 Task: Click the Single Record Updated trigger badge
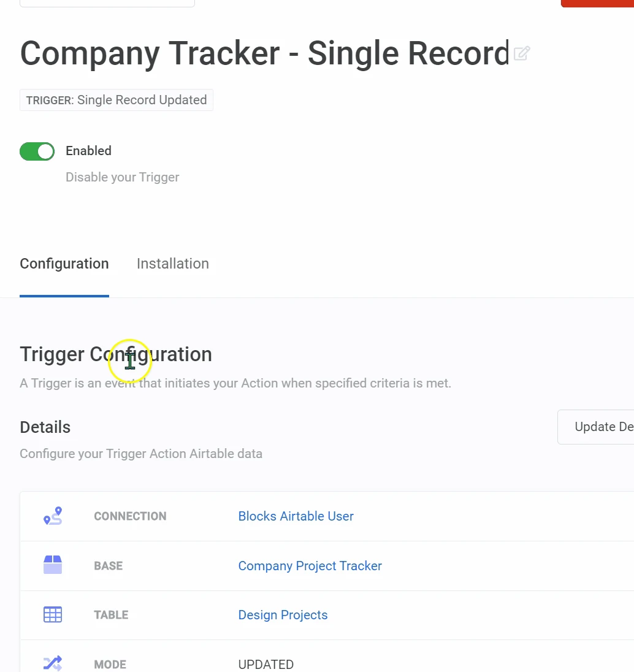click(116, 100)
